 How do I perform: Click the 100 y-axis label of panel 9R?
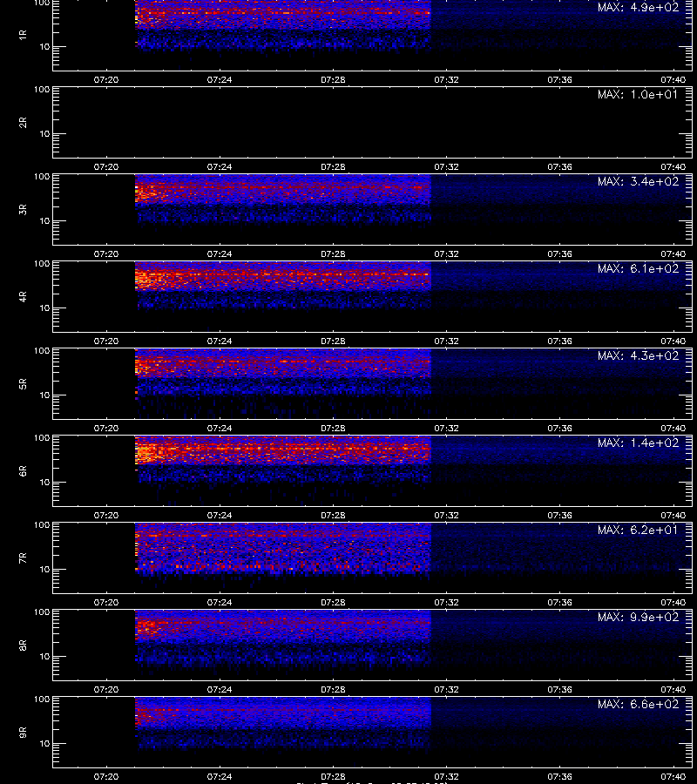pos(42,699)
